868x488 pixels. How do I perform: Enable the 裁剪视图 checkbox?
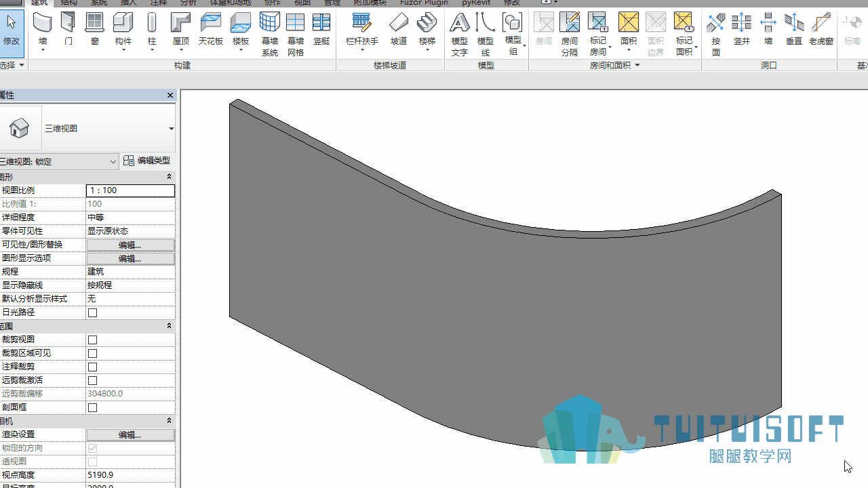click(x=93, y=340)
